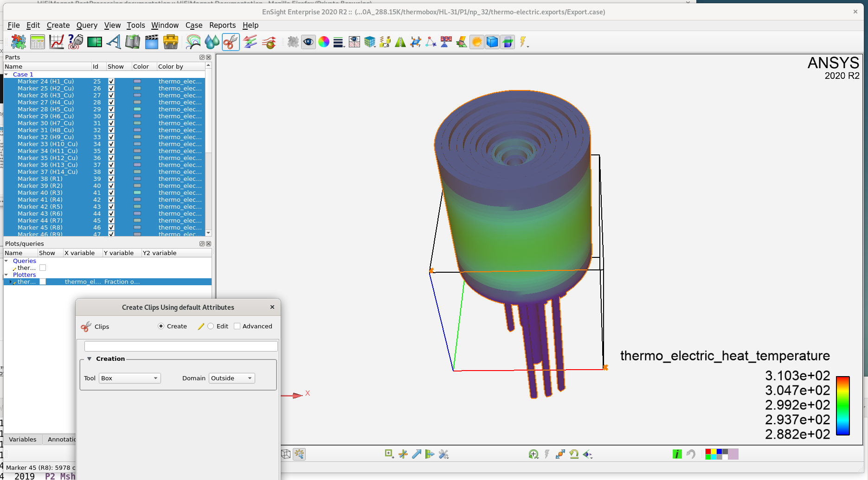Uncheck Show for Marker 30 (H7_Cu)

pos(111,123)
